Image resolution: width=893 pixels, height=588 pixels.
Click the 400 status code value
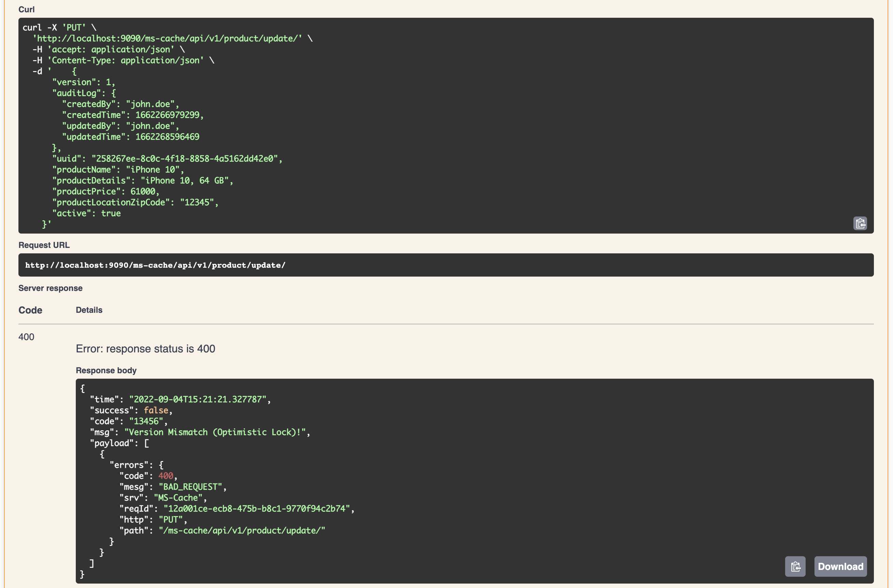[x=26, y=337]
